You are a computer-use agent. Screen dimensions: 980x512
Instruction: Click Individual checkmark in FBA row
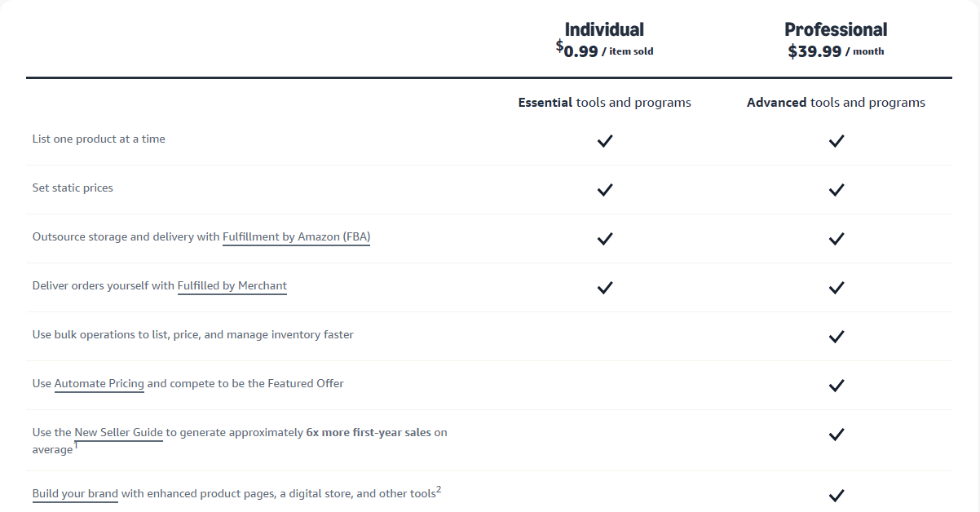(x=604, y=239)
